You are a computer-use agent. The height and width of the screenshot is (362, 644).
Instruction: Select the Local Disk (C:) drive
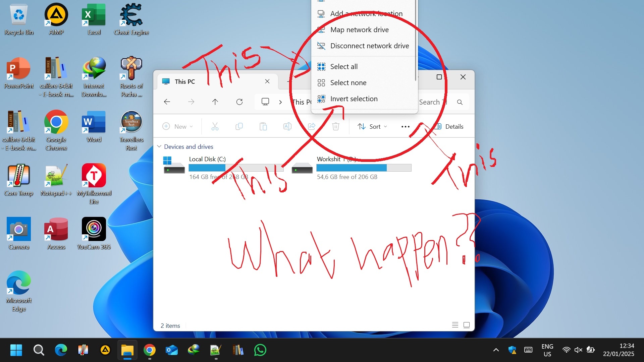[x=223, y=168]
